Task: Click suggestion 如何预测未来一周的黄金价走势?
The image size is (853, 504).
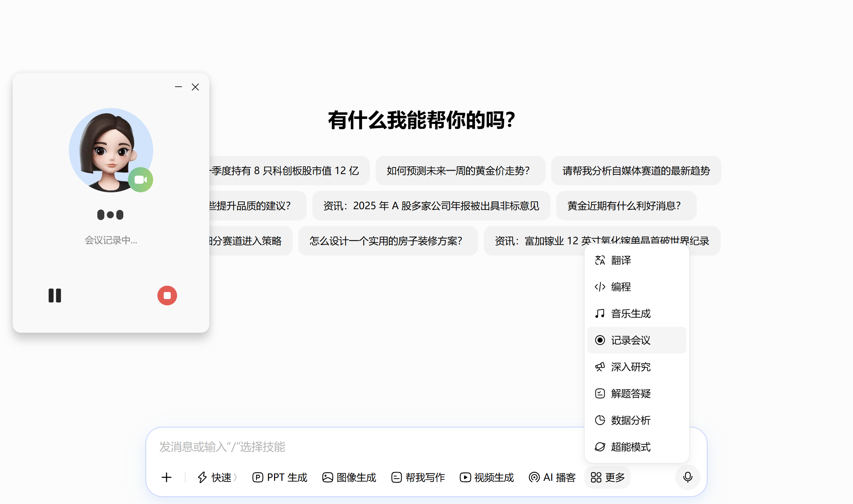Action: click(458, 171)
